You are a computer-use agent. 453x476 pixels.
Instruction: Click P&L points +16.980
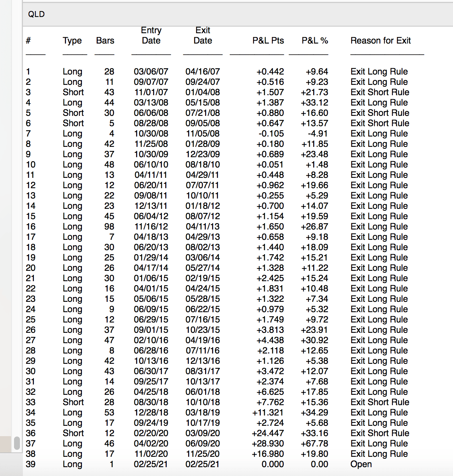tap(268, 454)
